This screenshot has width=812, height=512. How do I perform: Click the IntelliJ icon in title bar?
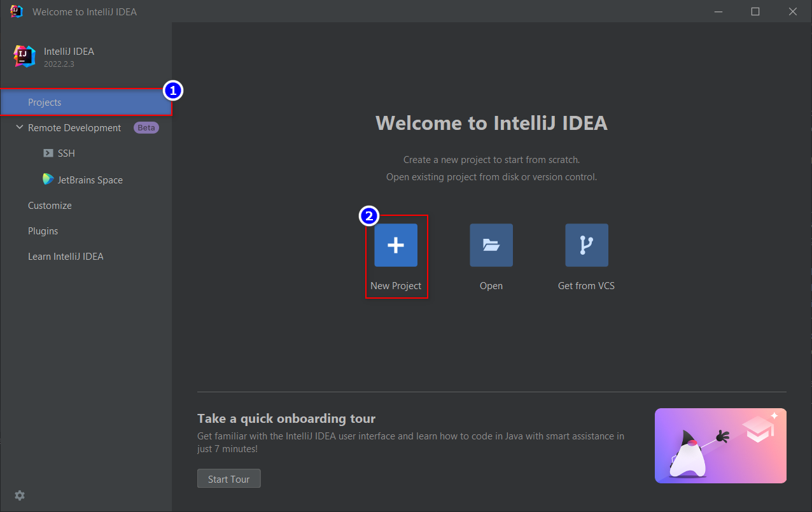pyautogui.click(x=17, y=11)
